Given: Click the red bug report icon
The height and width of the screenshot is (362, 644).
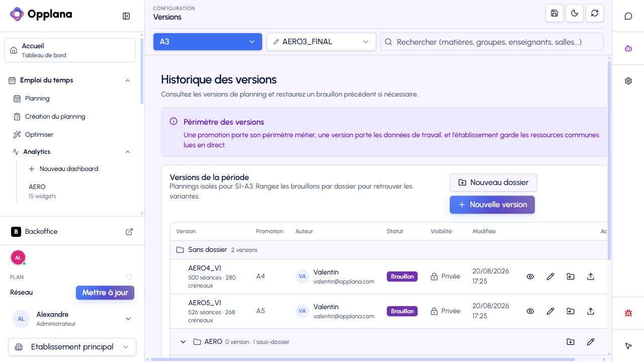Looking at the screenshot, I should 628,313.
